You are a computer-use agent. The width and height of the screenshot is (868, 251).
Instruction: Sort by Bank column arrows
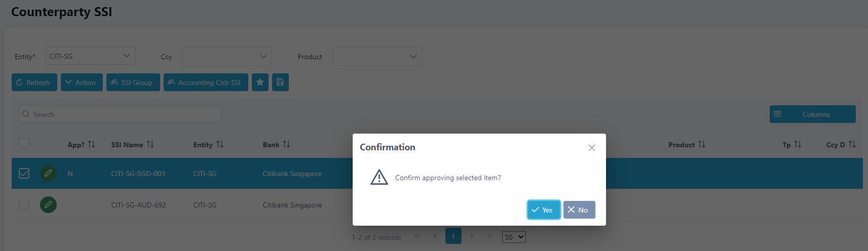(x=286, y=145)
